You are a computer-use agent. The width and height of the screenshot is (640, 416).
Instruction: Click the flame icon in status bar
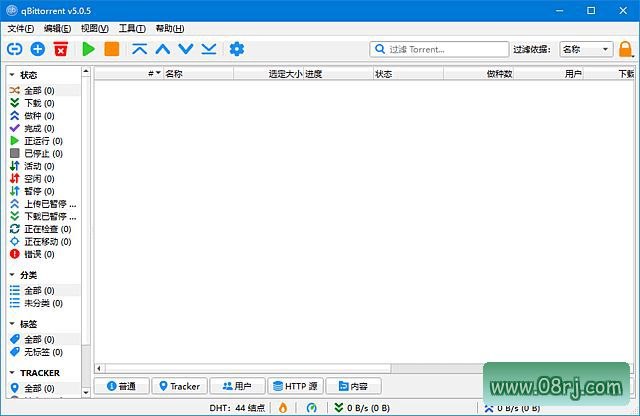283,407
